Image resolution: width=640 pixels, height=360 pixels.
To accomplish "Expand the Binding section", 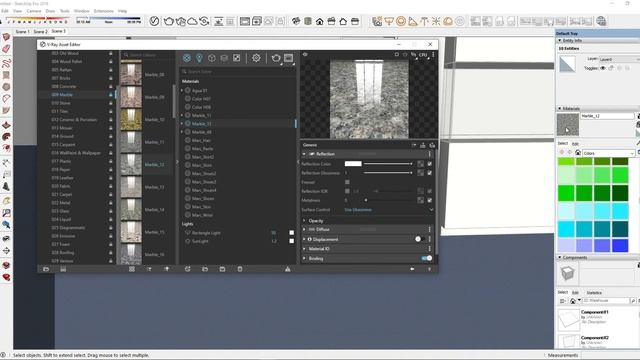I will (304, 258).
